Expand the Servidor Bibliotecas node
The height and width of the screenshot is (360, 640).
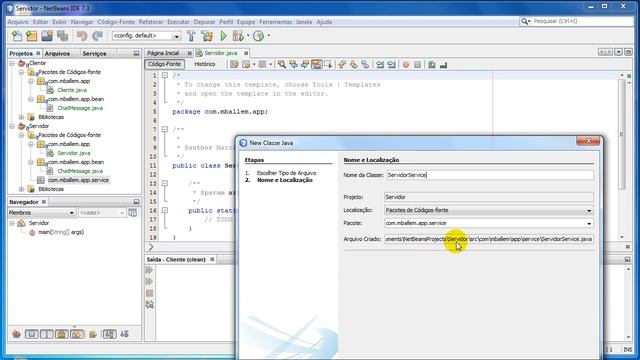point(22,189)
